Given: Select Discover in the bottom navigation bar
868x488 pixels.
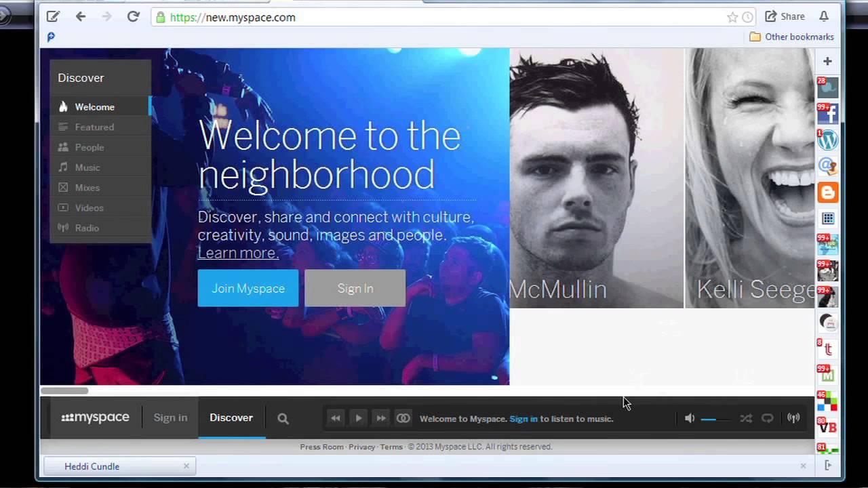Looking at the screenshot, I should click(x=231, y=418).
